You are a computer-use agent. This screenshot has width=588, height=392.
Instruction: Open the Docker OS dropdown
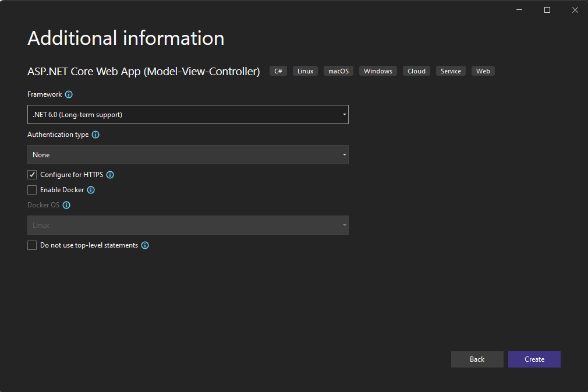coord(187,225)
